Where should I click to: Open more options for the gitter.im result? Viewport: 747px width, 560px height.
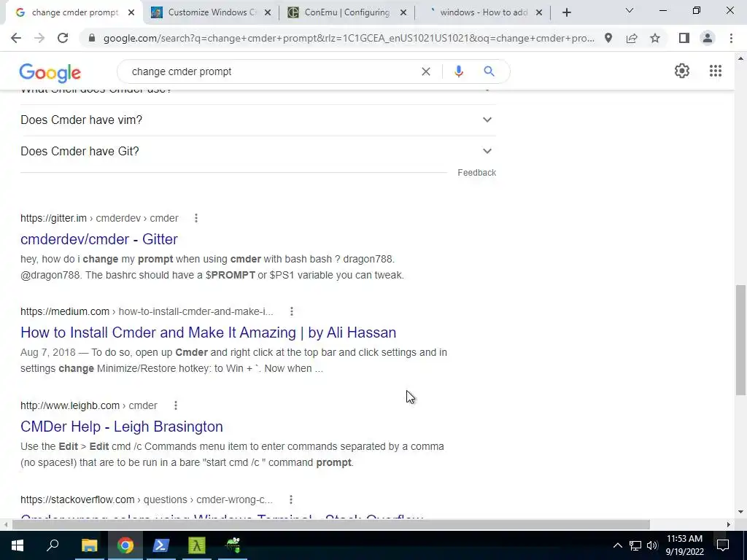click(x=196, y=218)
